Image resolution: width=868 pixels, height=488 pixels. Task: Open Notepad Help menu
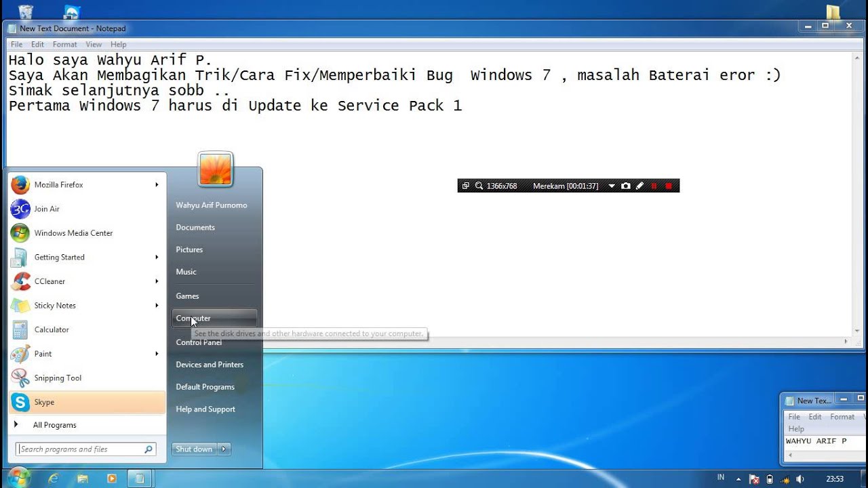pos(119,45)
